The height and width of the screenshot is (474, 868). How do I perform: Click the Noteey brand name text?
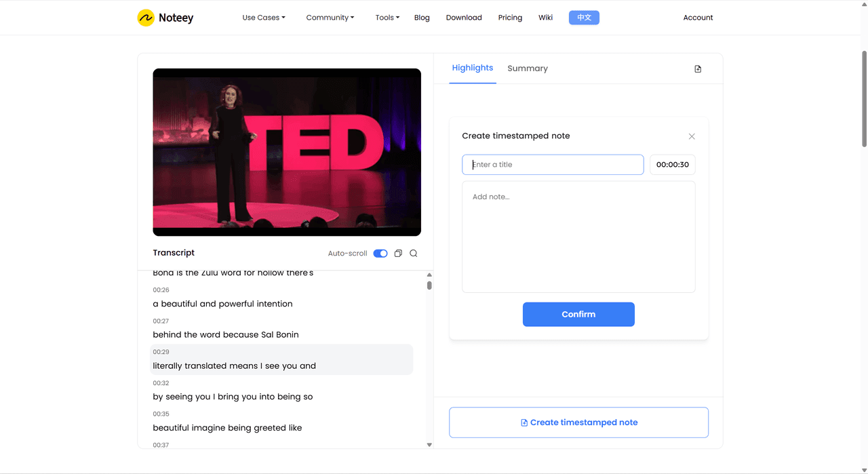click(176, 18)
